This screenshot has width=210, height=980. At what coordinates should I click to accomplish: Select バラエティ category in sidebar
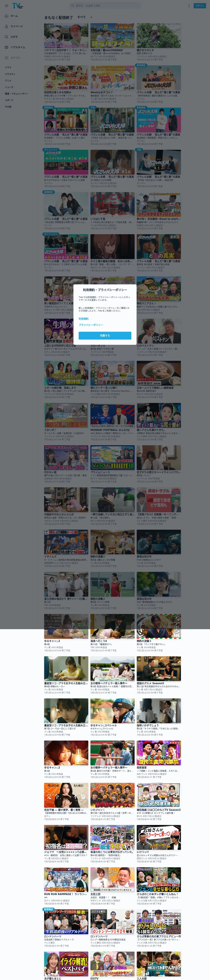tap(10, 74)
